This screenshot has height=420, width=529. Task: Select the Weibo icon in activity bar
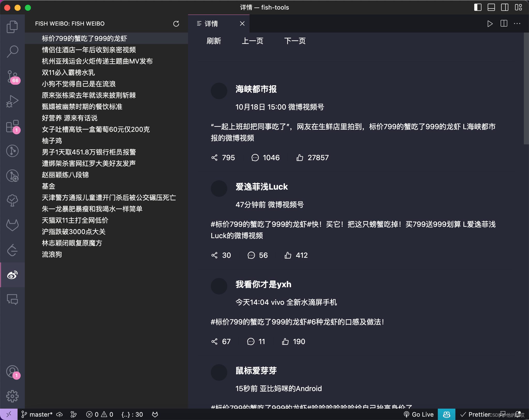click(x=12, y=275)
